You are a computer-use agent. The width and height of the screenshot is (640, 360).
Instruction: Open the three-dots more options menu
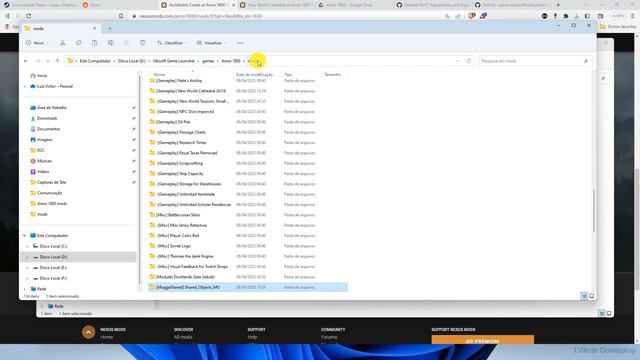click(240, 43)
